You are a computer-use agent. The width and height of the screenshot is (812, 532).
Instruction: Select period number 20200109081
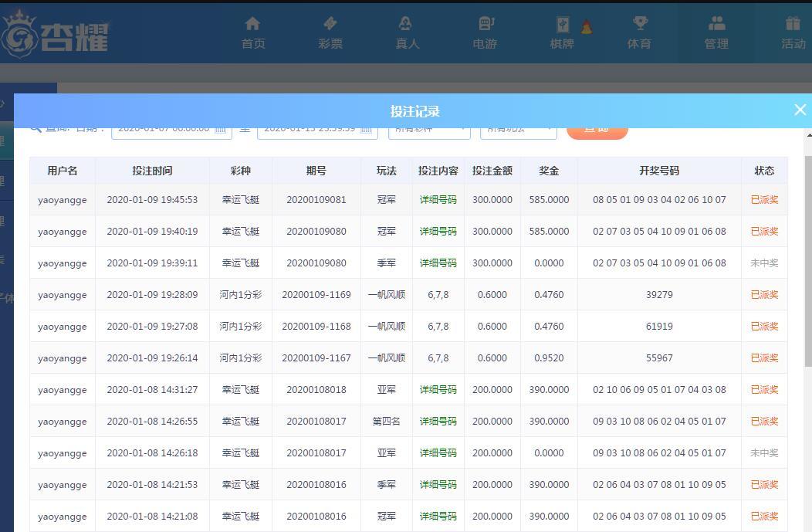(316, 199)
